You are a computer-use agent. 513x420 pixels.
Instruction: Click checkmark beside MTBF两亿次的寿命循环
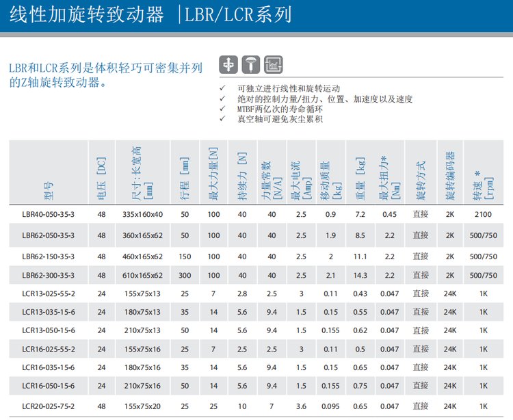[x=222, y=109]
